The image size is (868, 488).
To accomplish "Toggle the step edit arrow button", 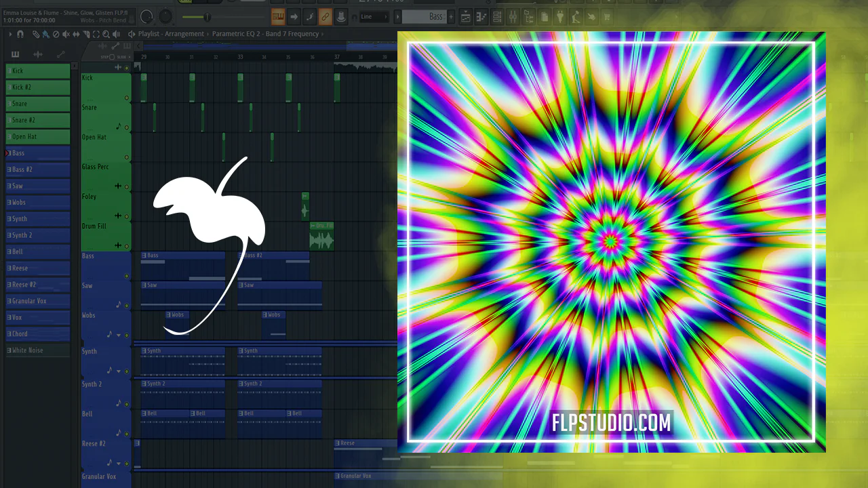I will click(294, 16).
